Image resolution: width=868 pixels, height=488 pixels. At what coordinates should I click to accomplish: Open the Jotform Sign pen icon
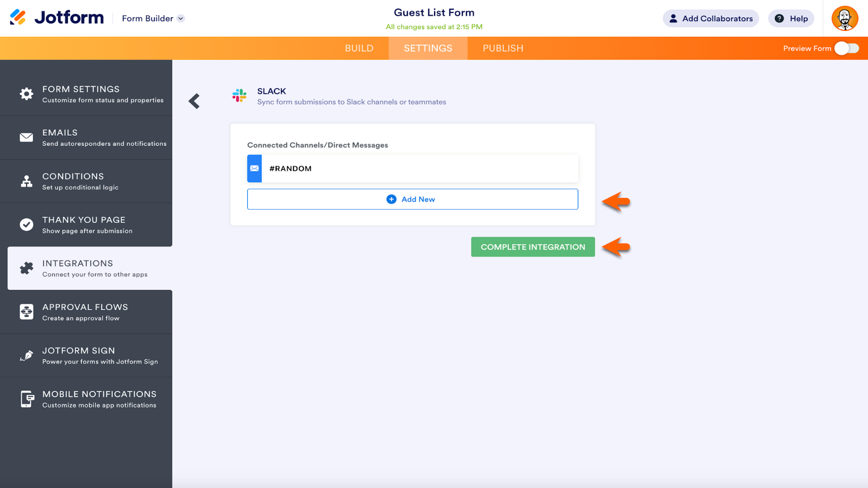point(27,356)
